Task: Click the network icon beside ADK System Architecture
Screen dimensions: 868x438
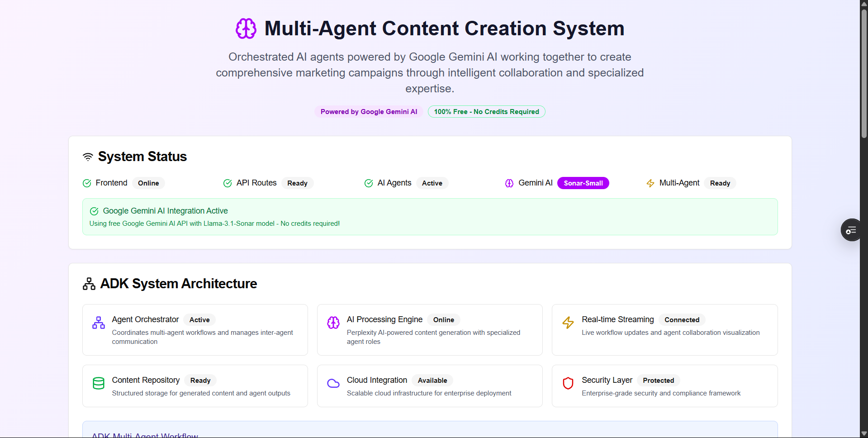Action: [x=89, y=284]
